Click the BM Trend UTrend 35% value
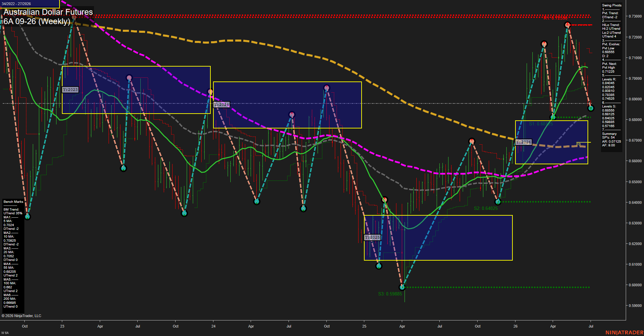 coord(13,213)
